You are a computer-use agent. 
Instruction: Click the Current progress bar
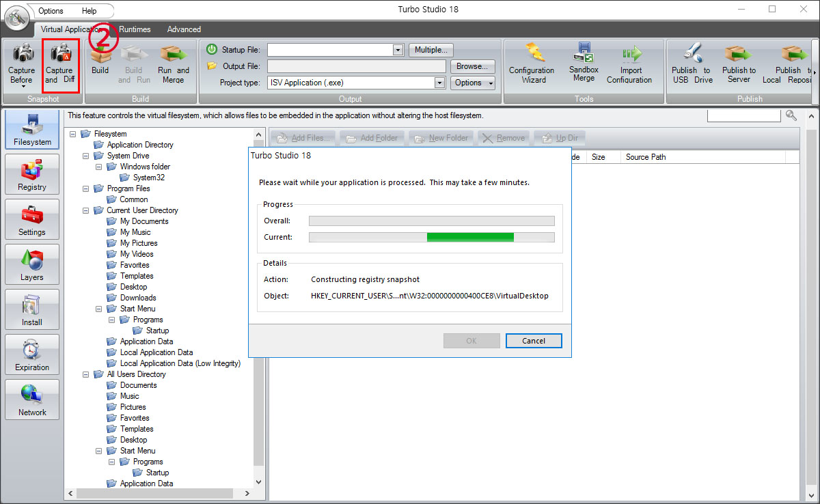point(432,237)
